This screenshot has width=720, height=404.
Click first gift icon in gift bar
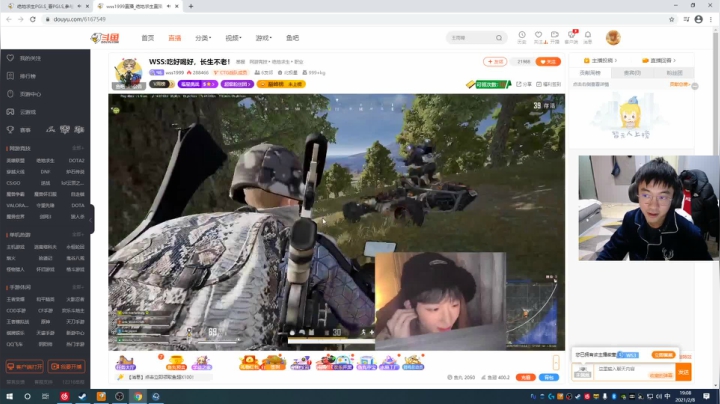click(x=125, y=363)
